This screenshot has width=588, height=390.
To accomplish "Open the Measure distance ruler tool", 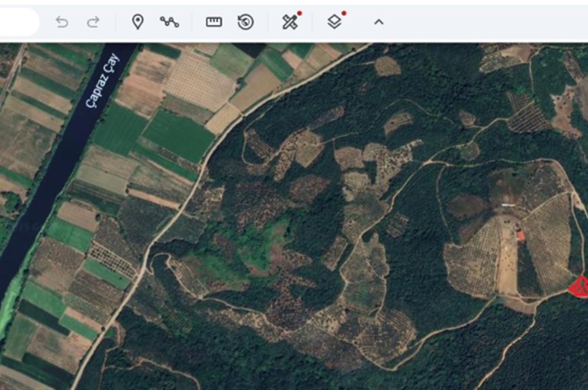I will pyautogui.click(x=214, y=22).
